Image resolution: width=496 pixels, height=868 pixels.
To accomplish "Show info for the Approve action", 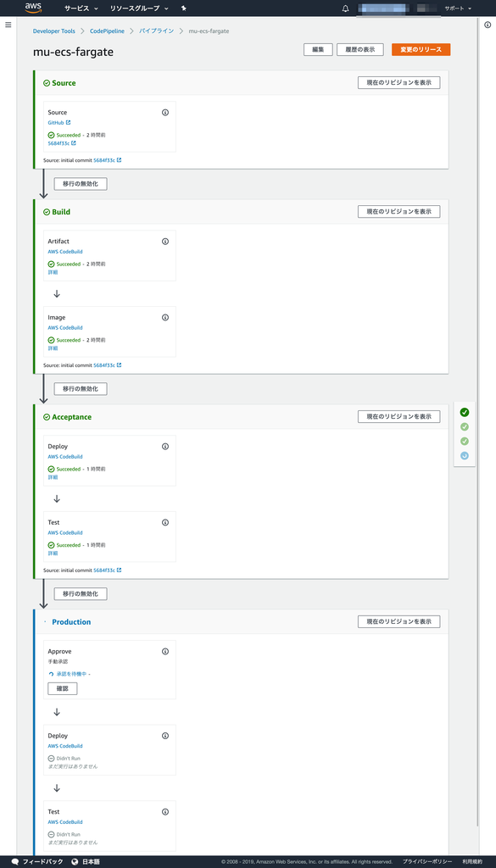I will tap(165, 652).
